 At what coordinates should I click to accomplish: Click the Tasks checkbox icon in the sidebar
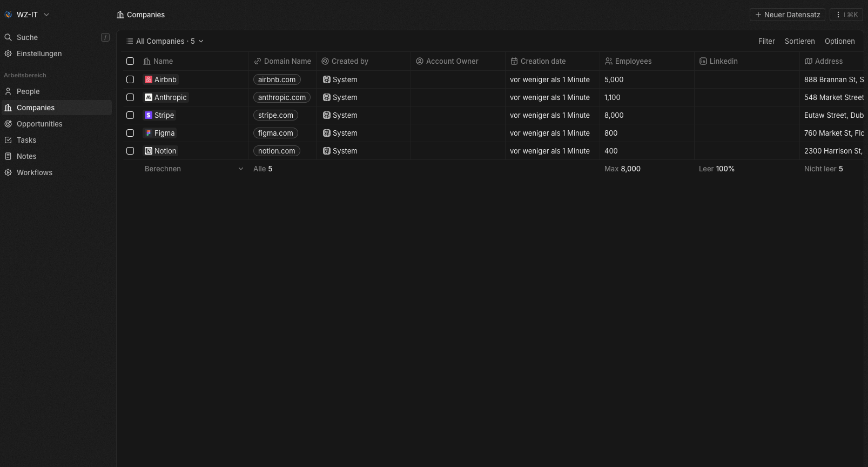tap(8, 140)
